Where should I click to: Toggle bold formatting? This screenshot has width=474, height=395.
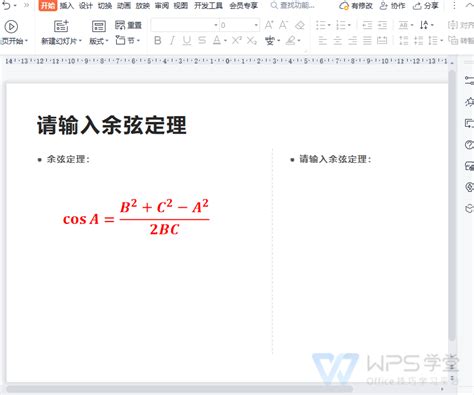158,41
